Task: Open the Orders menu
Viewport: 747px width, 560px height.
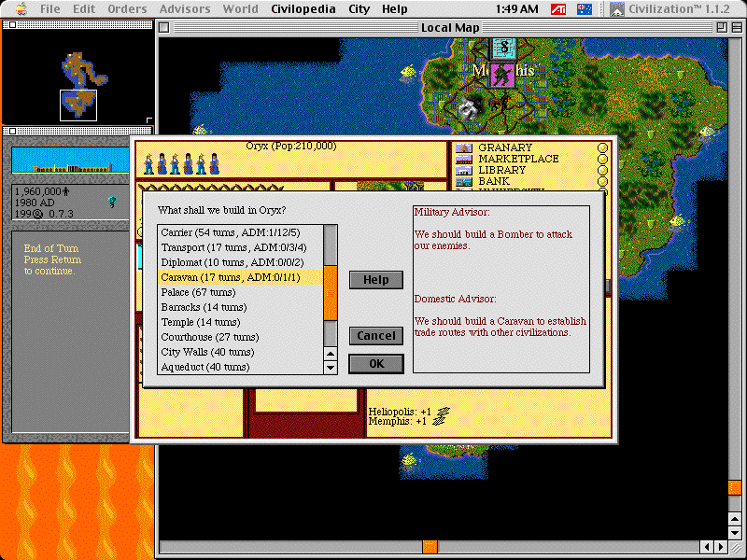Action: click(x=127, y=9)
